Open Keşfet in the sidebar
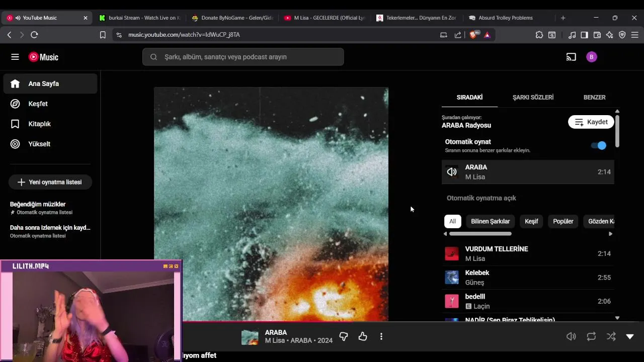This screenshot has height=362, width=644. [x=50, y=104]
